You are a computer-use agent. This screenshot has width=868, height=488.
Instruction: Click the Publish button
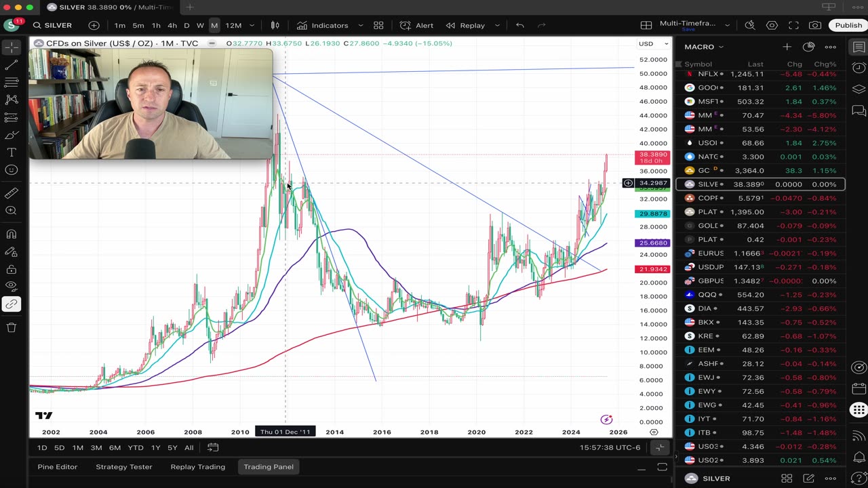click(x=848, y=25)
